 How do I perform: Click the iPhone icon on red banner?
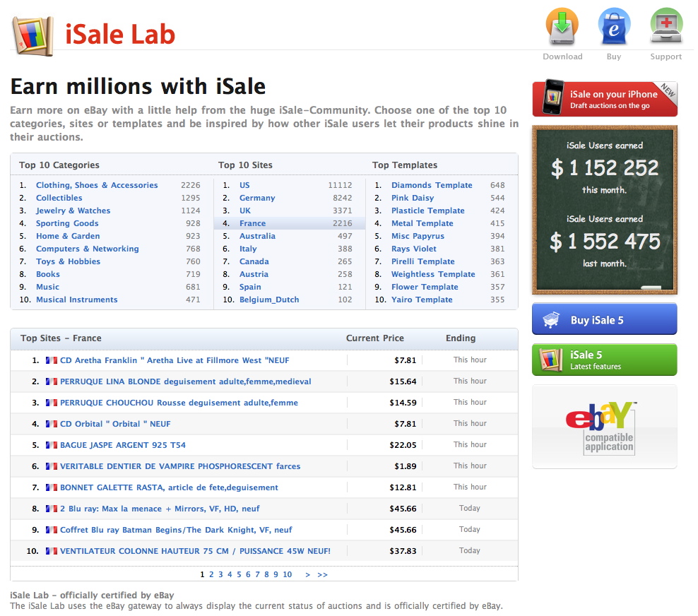(x=553, y=97)
